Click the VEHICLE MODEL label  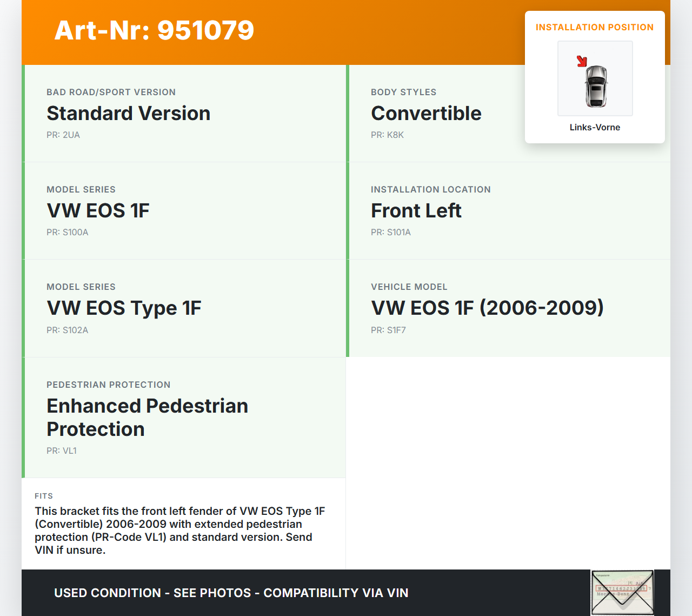pos(409,287)
